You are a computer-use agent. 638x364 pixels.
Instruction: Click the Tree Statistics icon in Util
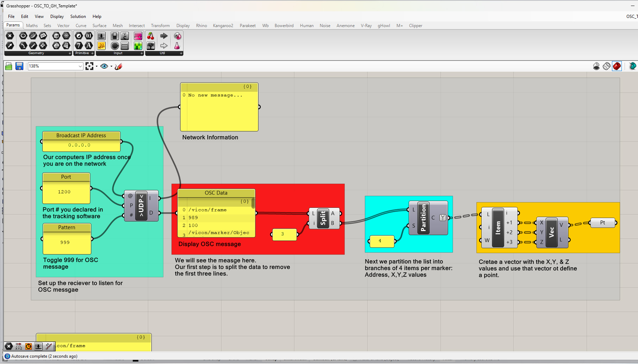(x=151, y=46)
